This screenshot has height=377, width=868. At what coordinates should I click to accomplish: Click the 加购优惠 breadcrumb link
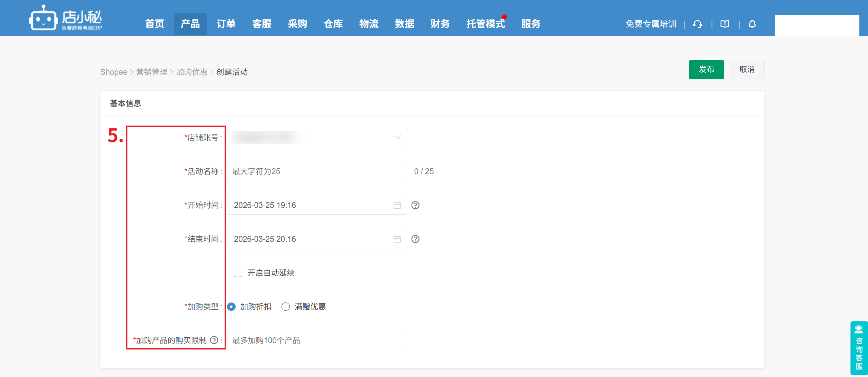pos(192,72)
